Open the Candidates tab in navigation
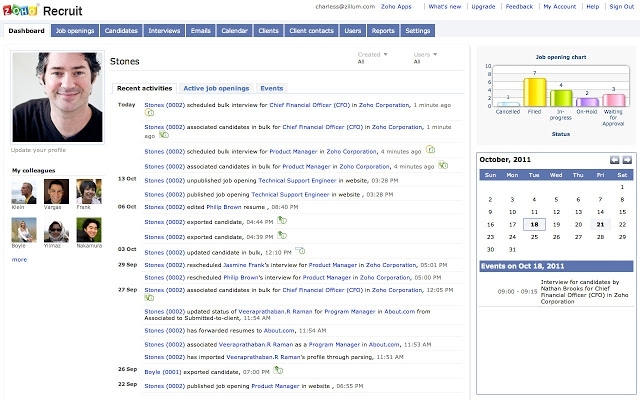Image resolution: width=640 pixels, height=400 pixels. click(121, 31)
